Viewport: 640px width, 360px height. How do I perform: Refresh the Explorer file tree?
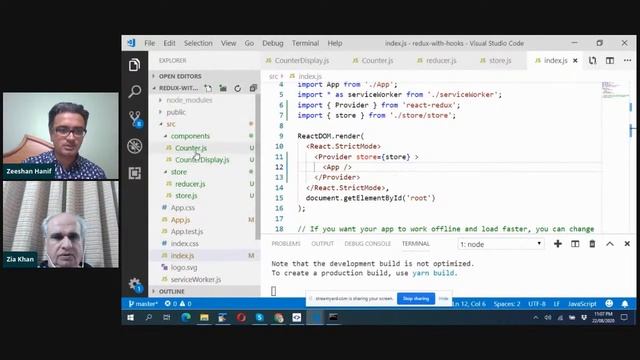(238, 88)
